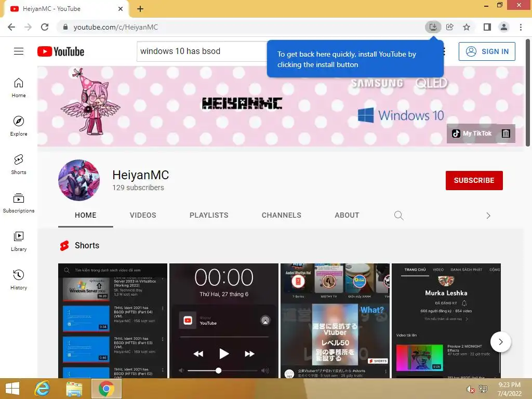Viewport: 532px width, 399px height.
Task: Open the HeiyanMC channel avatar
Action: 79,180
